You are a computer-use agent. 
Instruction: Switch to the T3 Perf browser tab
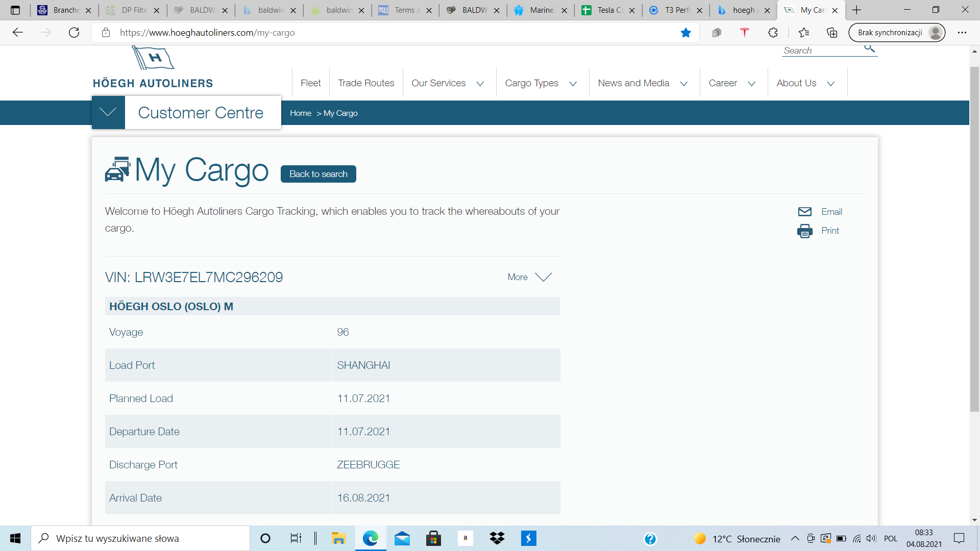pyautogui.click(x=675, y=10)
